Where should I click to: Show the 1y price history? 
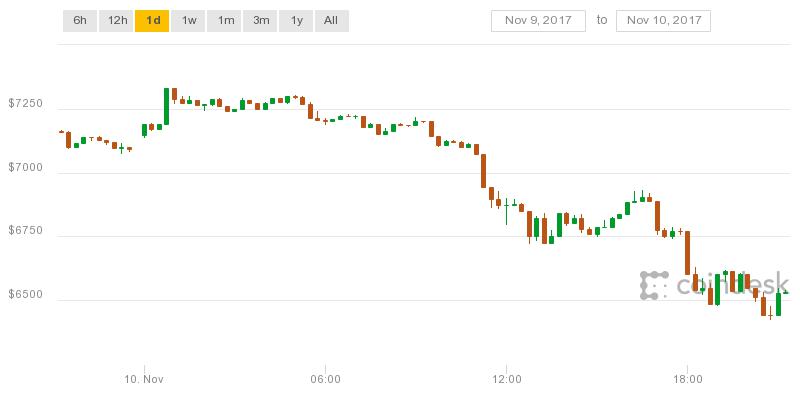(297, 20)
